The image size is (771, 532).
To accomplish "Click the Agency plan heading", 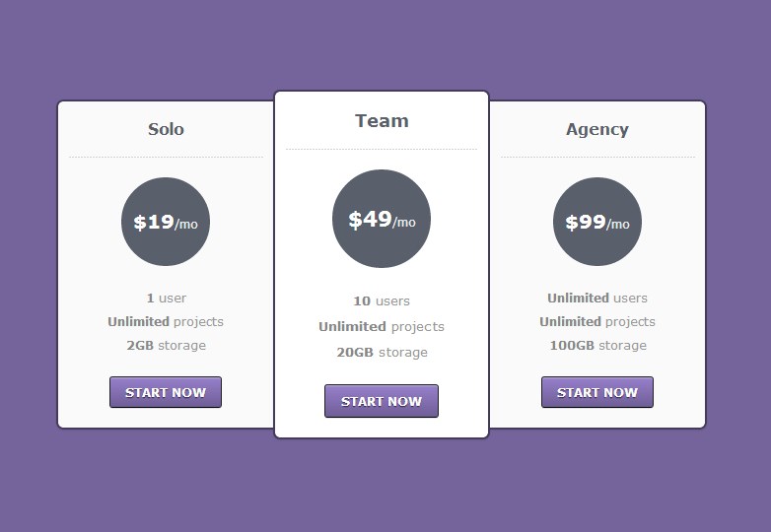I will pyautogui.click(x=597, y=129).
